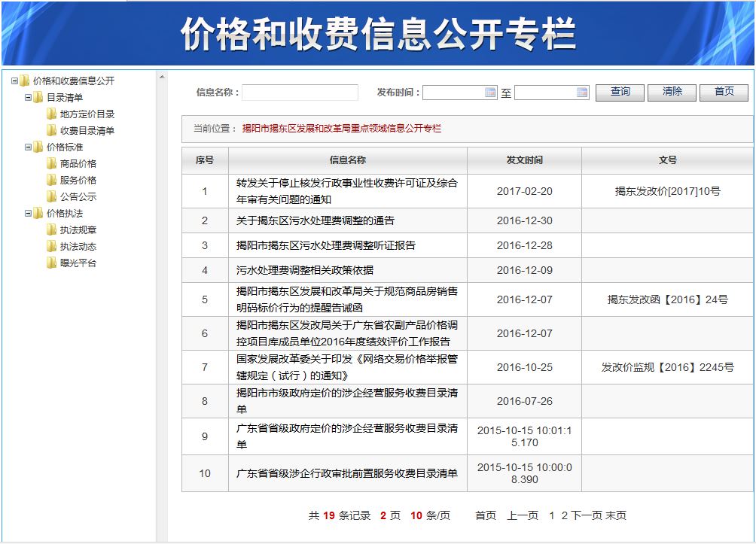Click folder icon beside 价格标准
This screenshot has height=544, width=756.
tap(38, 147)
